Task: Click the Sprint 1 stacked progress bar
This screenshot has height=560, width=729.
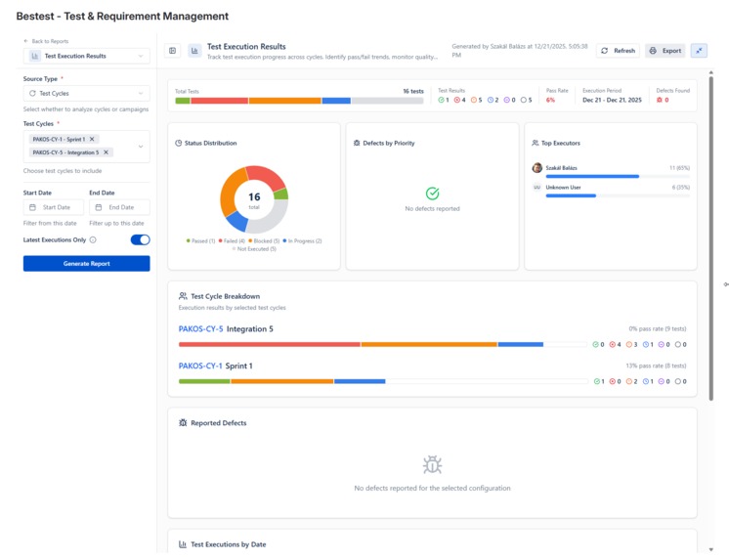Action: click(x=383, y=381)
